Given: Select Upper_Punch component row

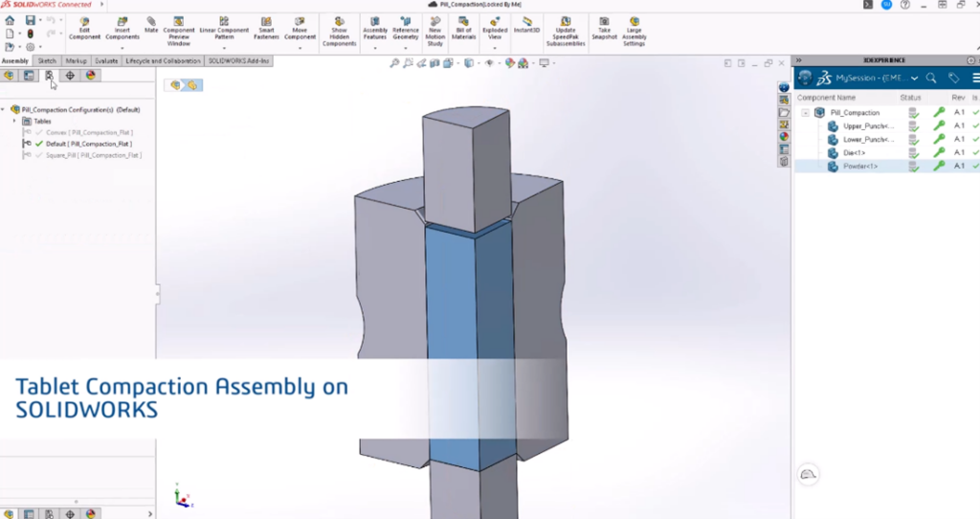Looking at the screenshot, I should click(x=887, y=125).
